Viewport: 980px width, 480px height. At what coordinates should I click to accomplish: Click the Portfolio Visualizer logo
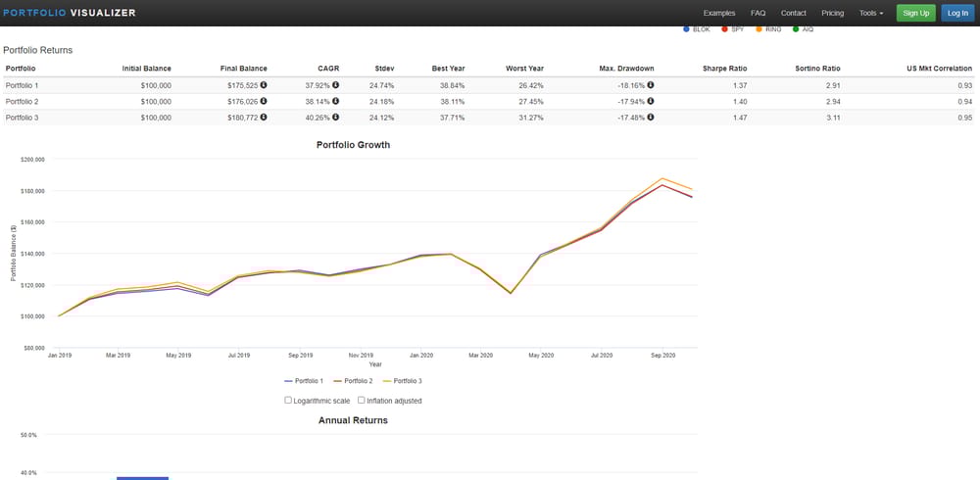click(x=70, y=13)
